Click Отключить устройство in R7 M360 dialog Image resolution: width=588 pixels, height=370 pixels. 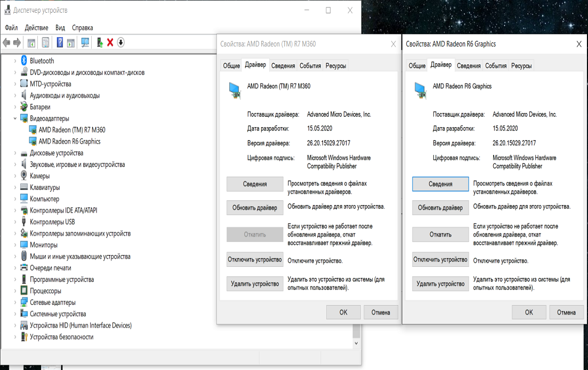point(255,259)
